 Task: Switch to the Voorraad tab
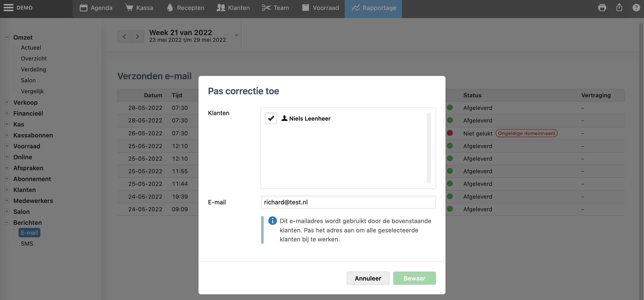(x=320, y=8)
